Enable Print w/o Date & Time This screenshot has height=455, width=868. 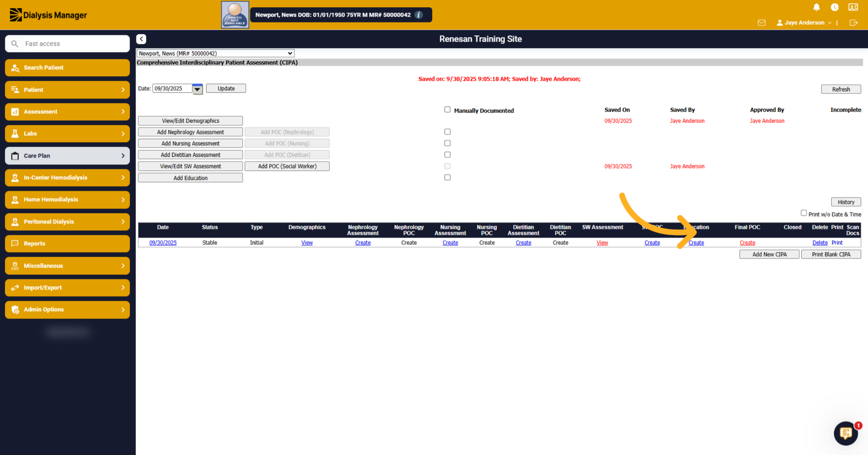[804, 213]
